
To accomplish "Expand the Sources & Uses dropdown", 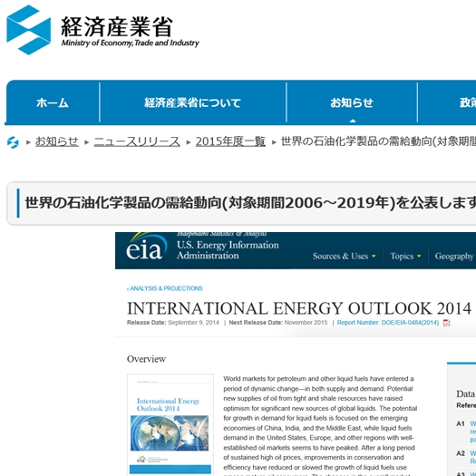I will (x=345, y=257).
